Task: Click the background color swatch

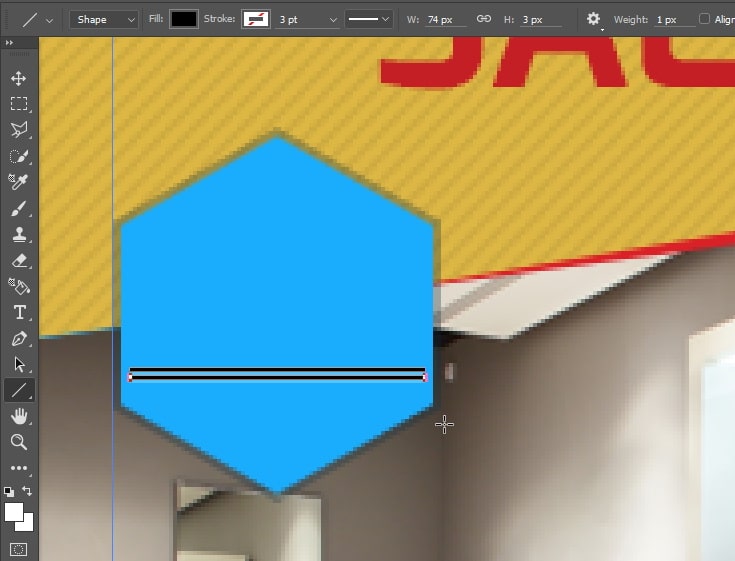Action: 27,525
